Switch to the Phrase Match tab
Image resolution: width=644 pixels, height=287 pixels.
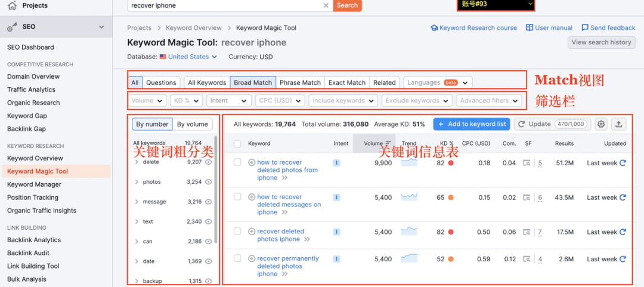pyautogui.click(x=300, y=82)
